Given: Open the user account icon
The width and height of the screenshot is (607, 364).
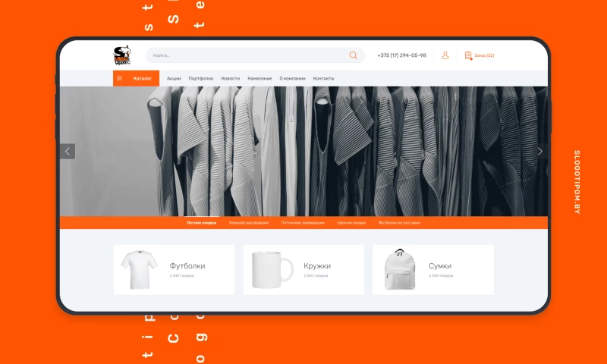Looking at the screenshot, I should tap(445, 55).
